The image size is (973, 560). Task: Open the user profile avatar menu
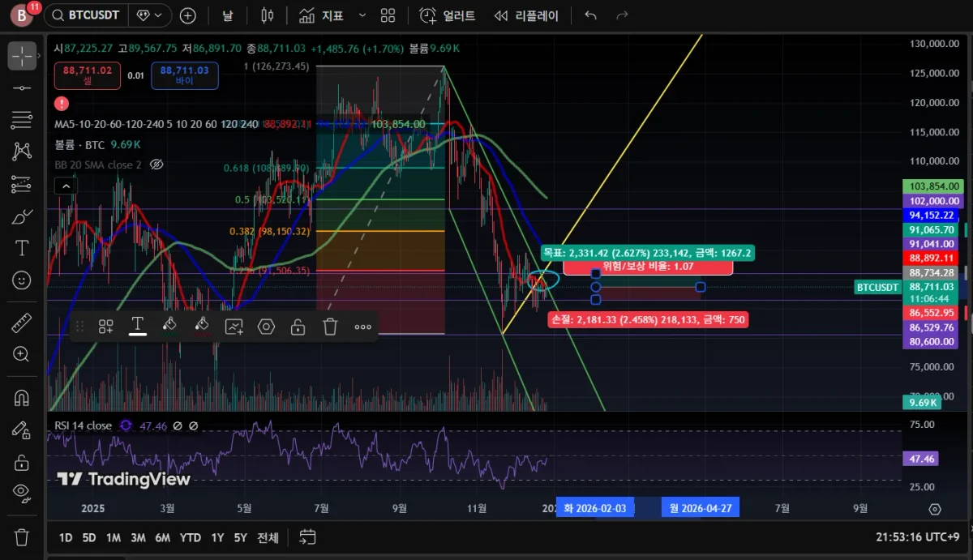[x=22, y=15]
